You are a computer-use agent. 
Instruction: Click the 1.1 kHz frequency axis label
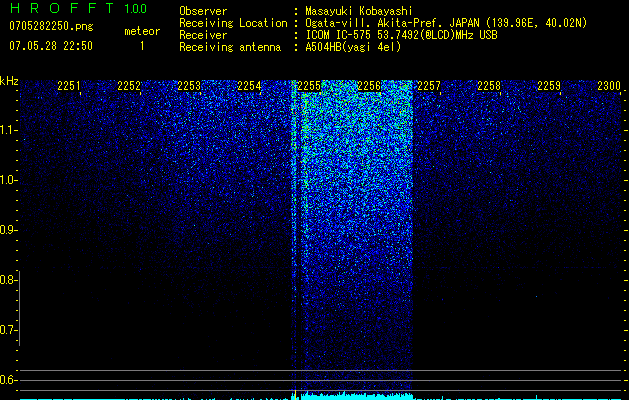8,130
